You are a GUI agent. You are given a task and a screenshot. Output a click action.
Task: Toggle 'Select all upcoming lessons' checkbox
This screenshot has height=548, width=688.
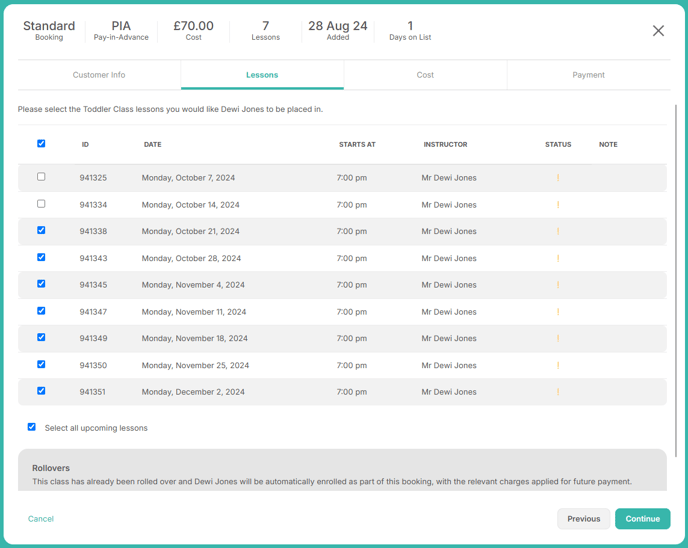point(32,427)
